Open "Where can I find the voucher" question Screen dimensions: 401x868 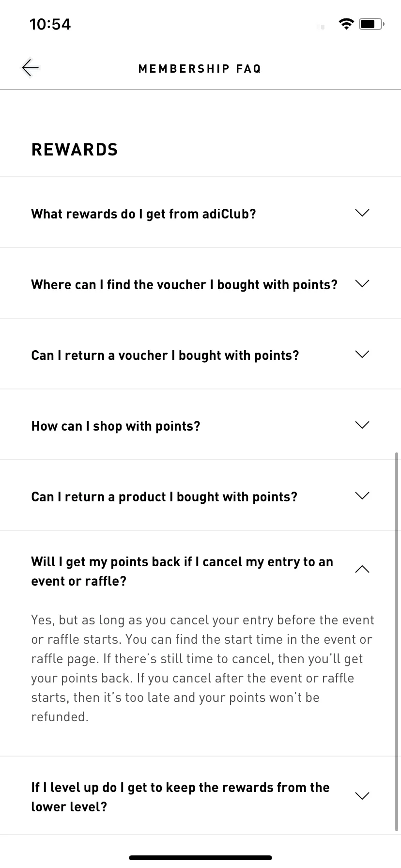[184, 284]
